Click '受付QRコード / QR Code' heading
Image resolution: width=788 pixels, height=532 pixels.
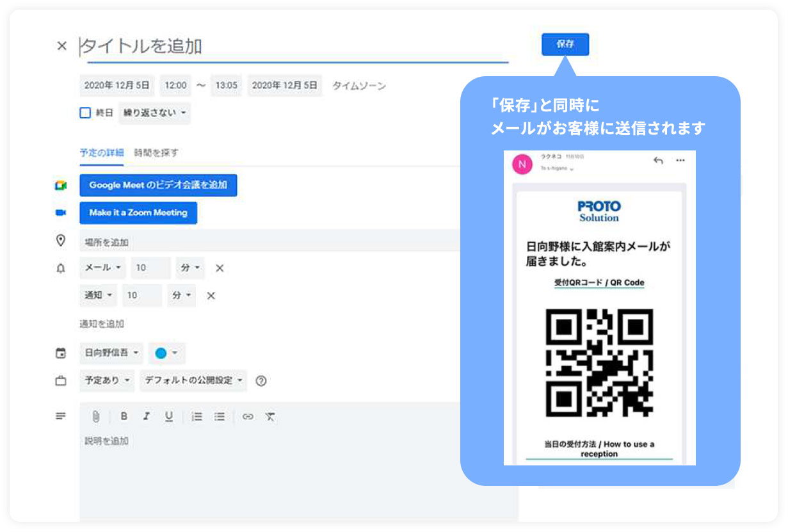[599, 282]
